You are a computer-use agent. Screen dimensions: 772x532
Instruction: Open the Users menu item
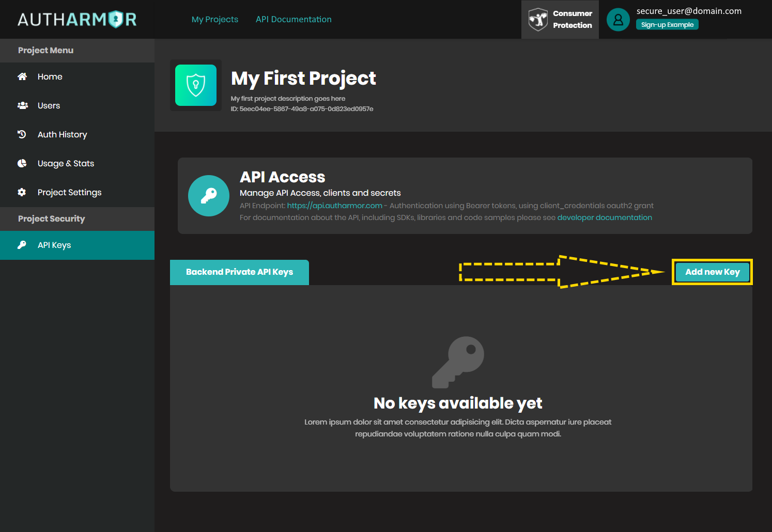tap(77, 105)
